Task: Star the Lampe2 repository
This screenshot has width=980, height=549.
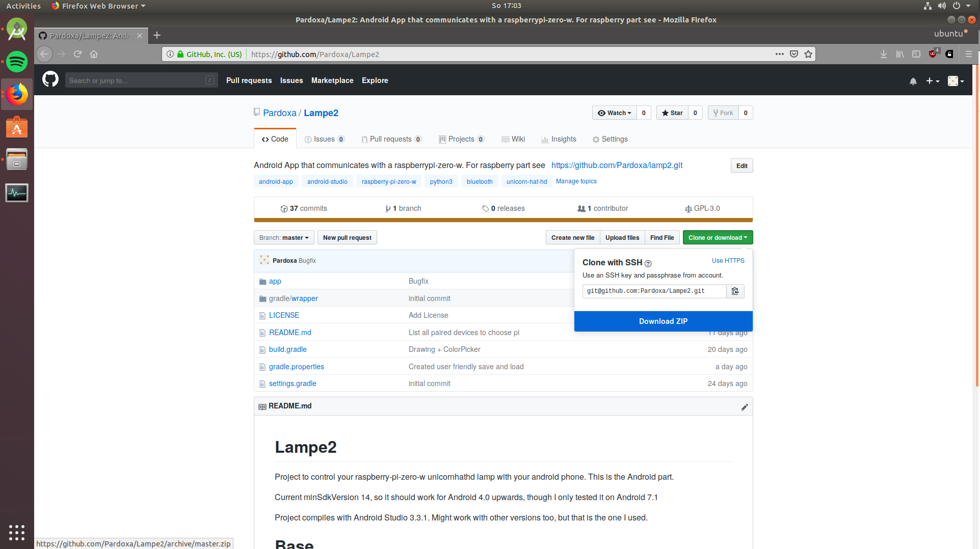Action: 672,113
